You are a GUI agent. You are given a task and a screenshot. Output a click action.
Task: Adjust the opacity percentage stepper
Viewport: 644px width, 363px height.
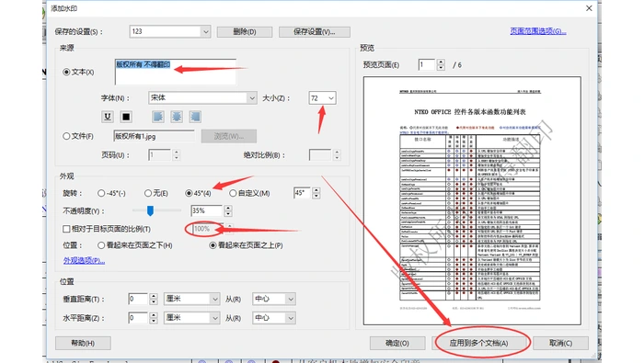pos(228,210)
